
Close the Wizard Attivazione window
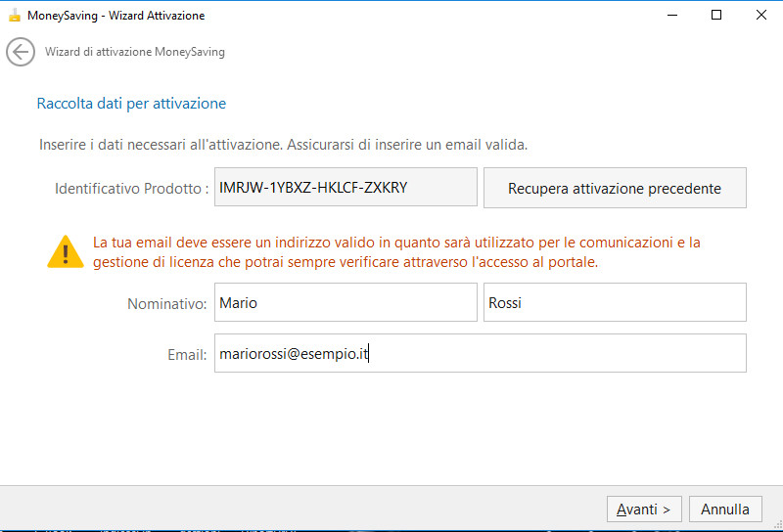click(x=761, y=15)
